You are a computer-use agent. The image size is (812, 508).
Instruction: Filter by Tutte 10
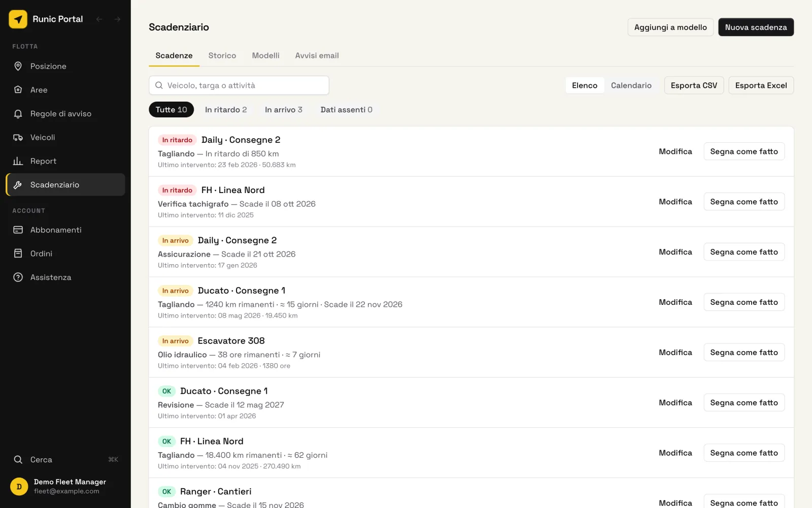point(171,110)
